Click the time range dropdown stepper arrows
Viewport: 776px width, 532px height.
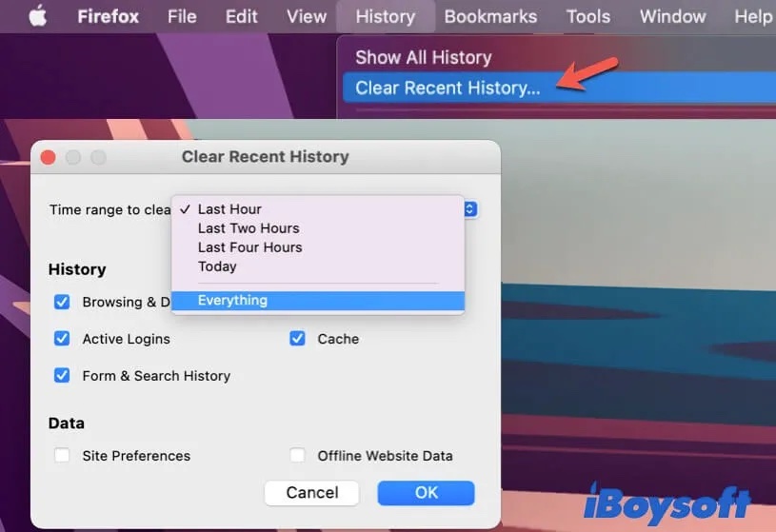coord(470,209)
